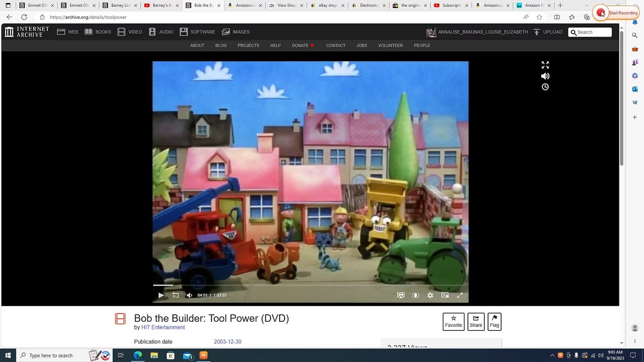Open Read Aloud in the address bar
Screen dimensions: 644x362
(x=526, y=17)
